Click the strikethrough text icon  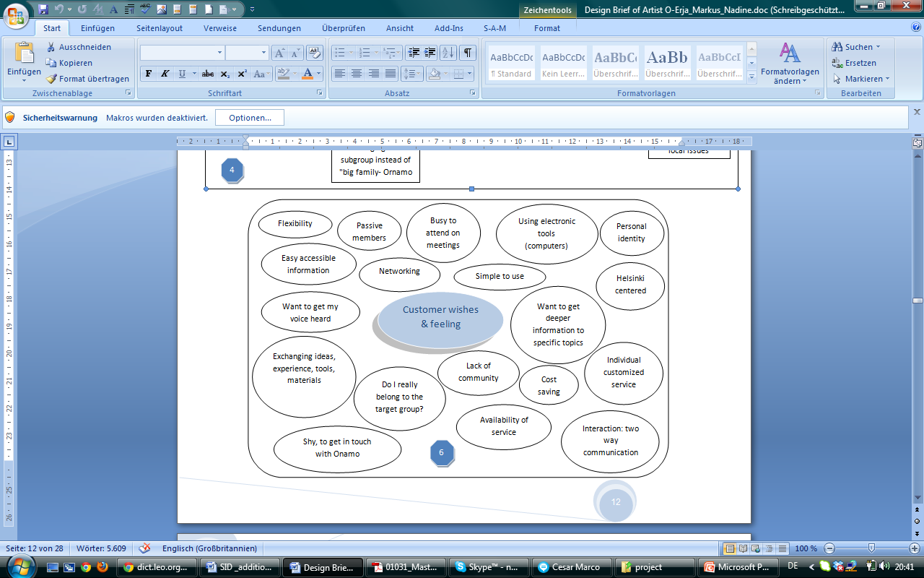(208, 74)
